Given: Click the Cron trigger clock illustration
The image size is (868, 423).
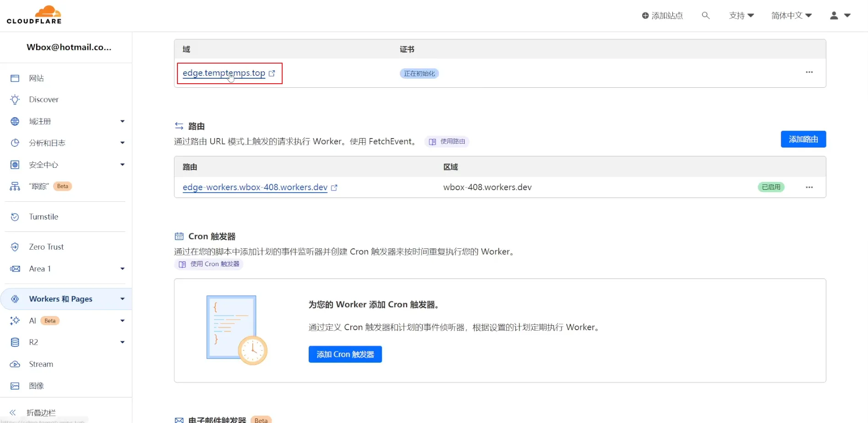Looking at the screenshot, I should pyautogui.click(x=252, y=350).
